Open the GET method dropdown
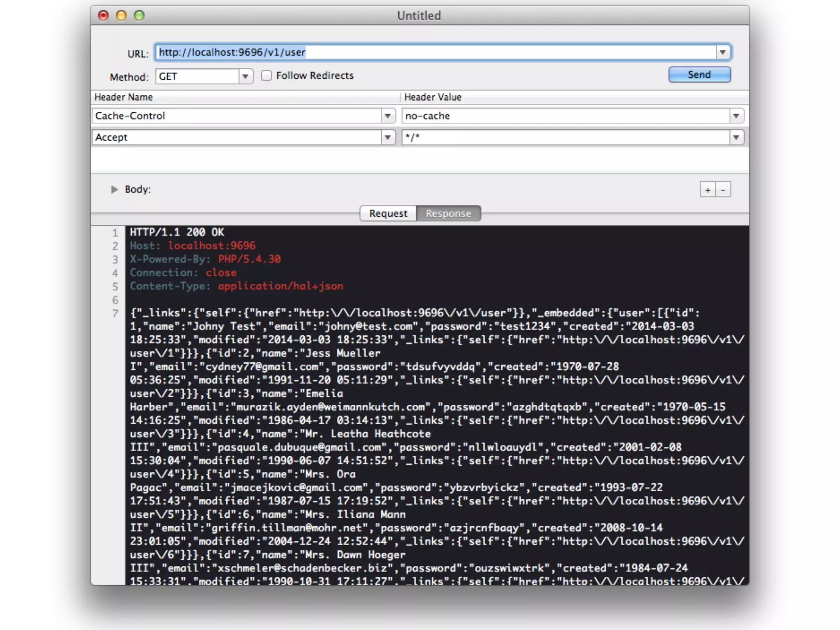This screenshot has height=630, width=840. (245, 77)
